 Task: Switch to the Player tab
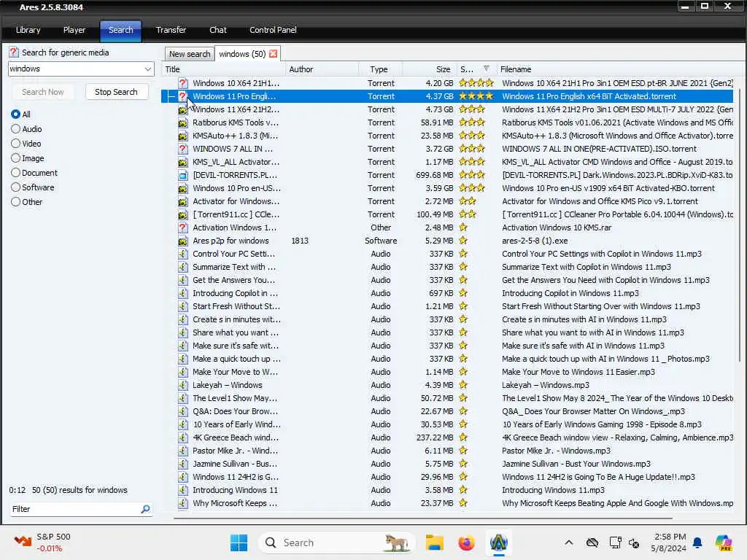[x=74, y=30]
